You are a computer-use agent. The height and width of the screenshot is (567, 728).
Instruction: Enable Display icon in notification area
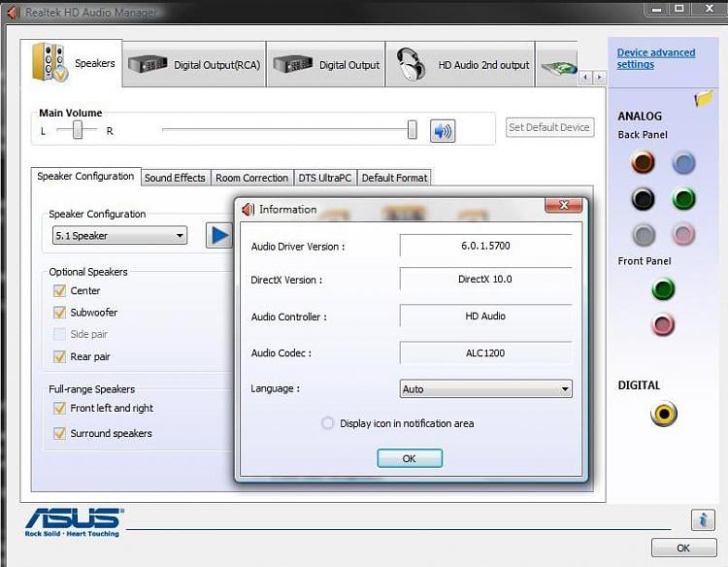click(x=327, y=423)
